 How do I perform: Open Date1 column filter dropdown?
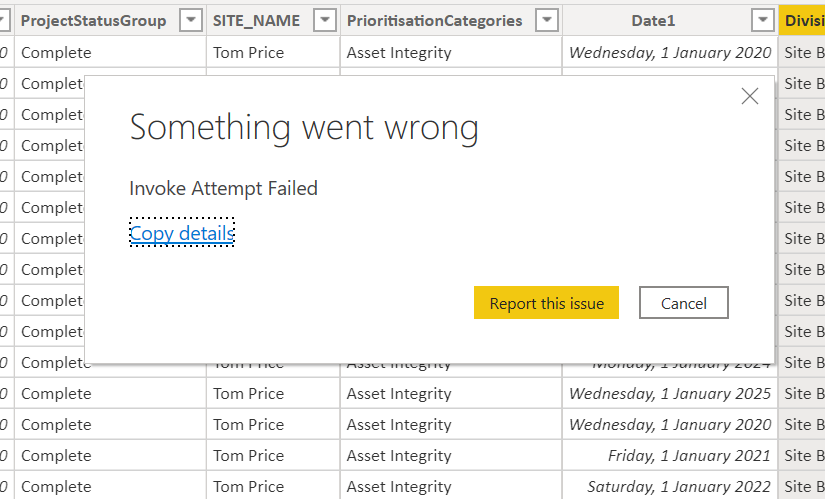[762, 21]
